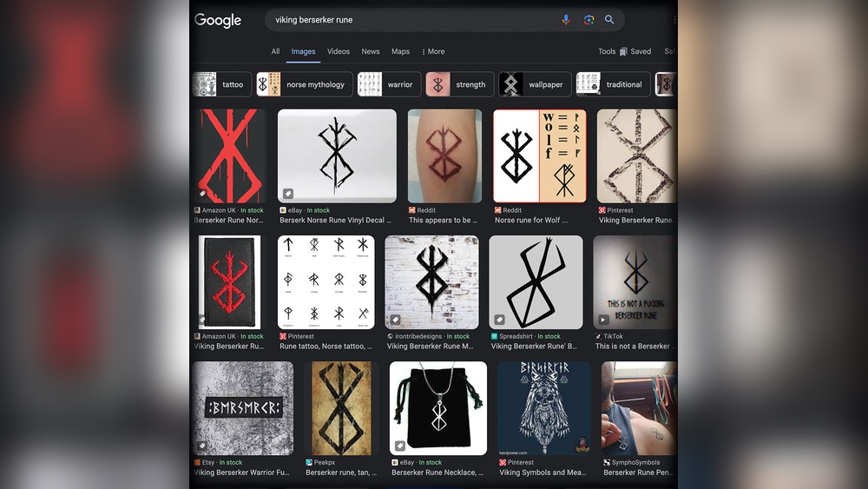Click product tag icon on eBay decal image
This screenshot has height=489, width=868.
pos(288,194)
